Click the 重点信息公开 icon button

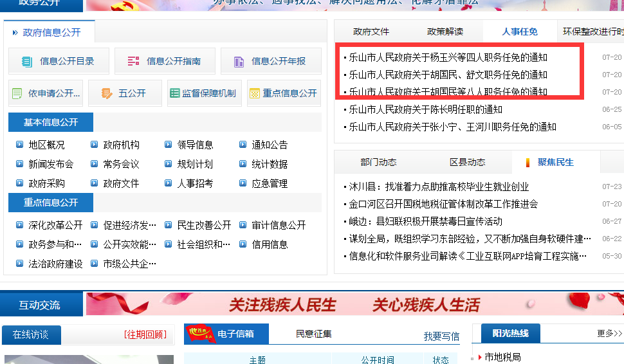(x=284, y=93)
